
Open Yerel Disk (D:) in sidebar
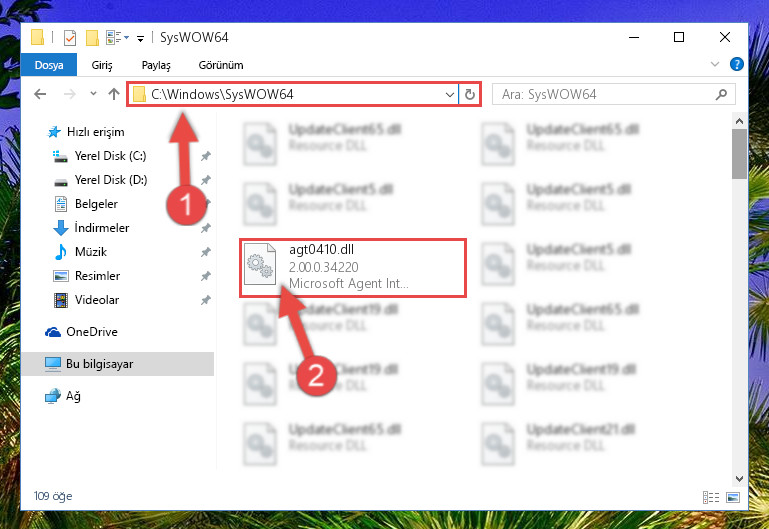(x=110, y=180)
